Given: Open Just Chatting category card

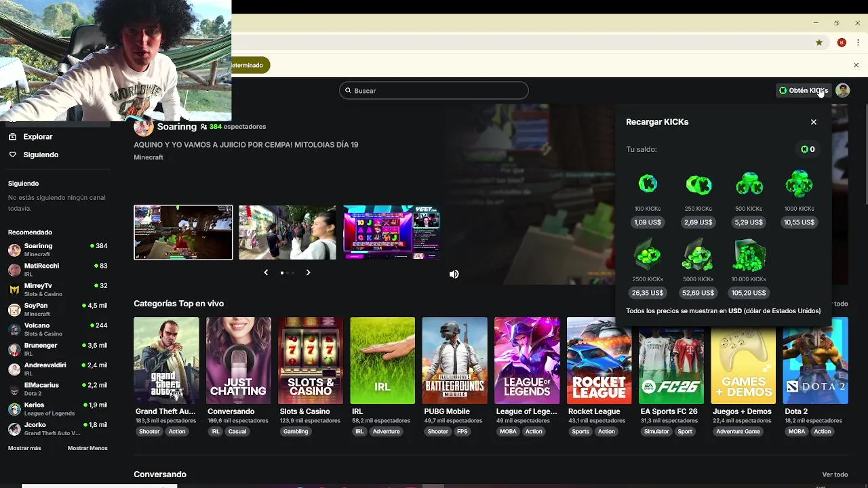Looking at the screenshot, I should (x=239, y=361).
